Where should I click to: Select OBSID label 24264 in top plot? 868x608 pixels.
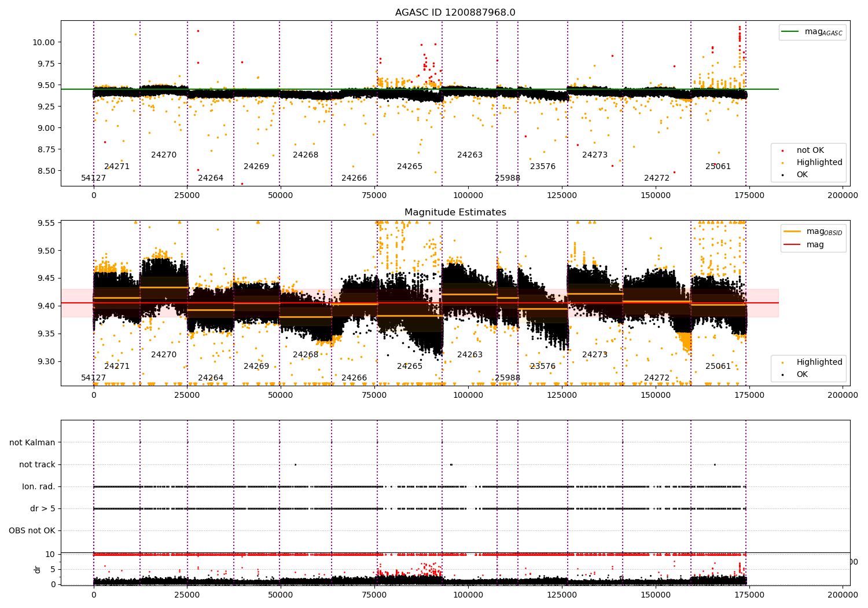[x=211, y=178]
